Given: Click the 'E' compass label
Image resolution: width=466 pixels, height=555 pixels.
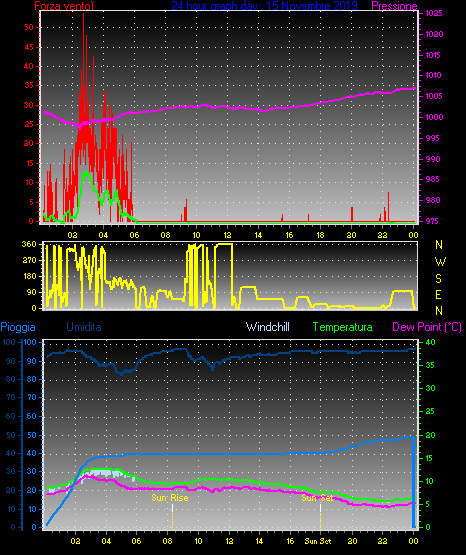Looking at the screenshot, I should (438, 294).
